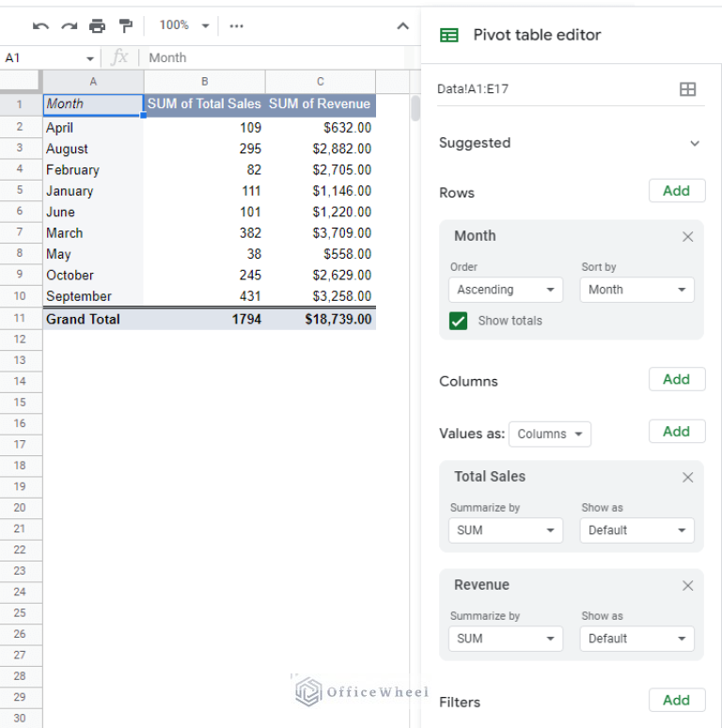The image size is (722, 728).
Task: Remove the Total Sales value field
Action: tap(687, 478)
